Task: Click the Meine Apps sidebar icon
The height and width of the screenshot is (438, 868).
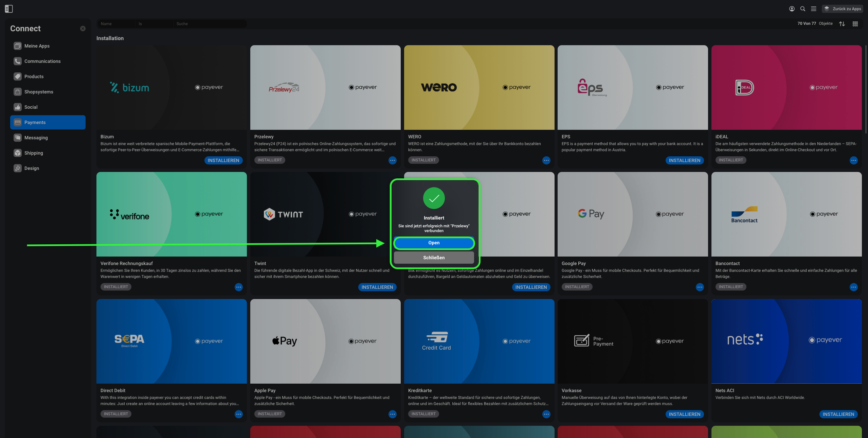Action: (18, 46)
